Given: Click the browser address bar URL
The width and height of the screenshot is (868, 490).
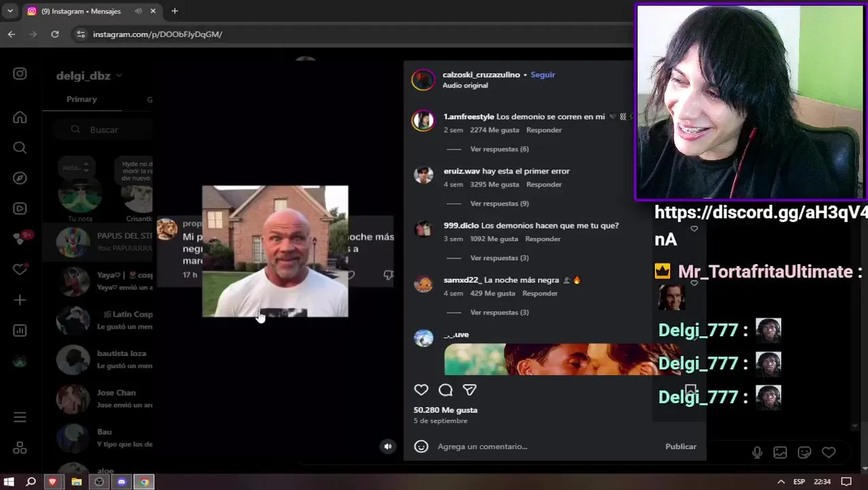Looking at the screenshot, I should (x=157, y=34).
